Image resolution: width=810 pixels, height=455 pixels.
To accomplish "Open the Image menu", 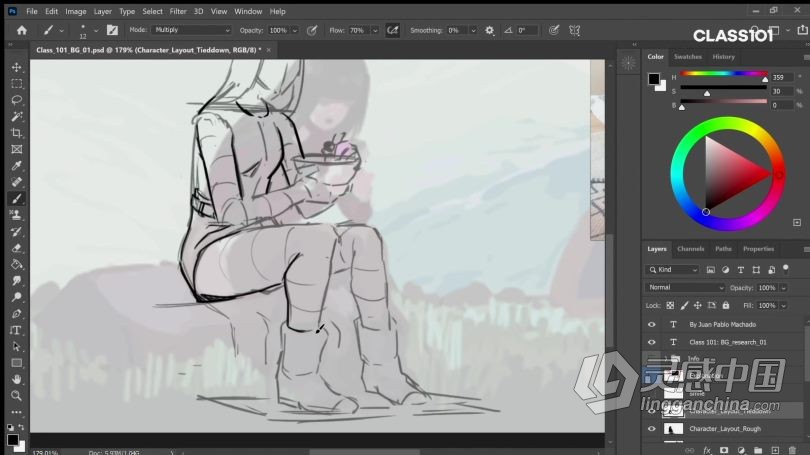I will 75,11.
